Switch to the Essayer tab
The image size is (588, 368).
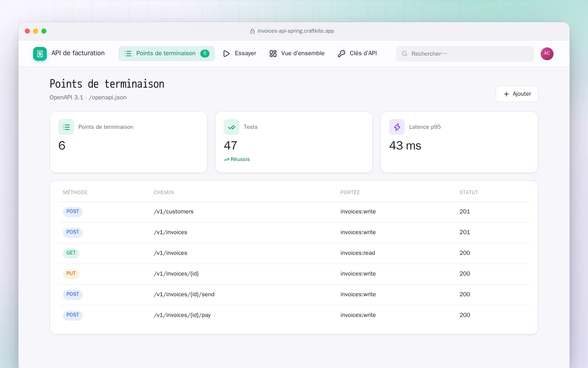click(x=240, y=53)
